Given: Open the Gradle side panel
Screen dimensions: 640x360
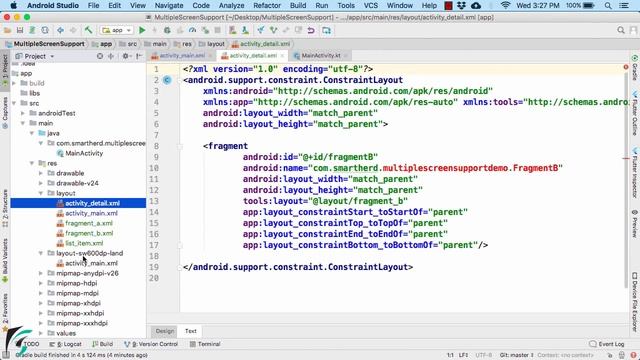Looking at the screenshot, I should tap(635, 68).
